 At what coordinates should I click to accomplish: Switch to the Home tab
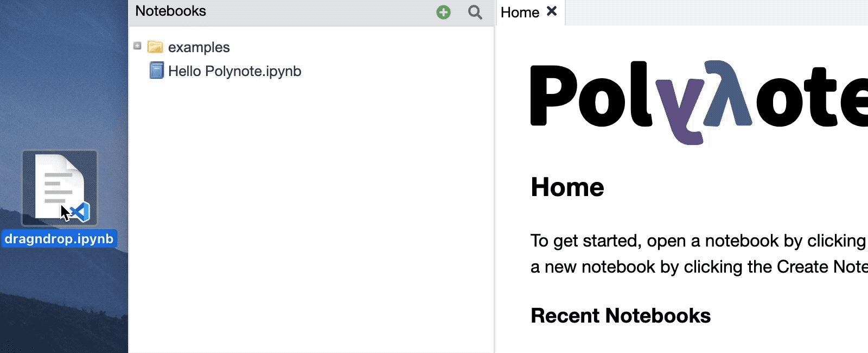519,12
